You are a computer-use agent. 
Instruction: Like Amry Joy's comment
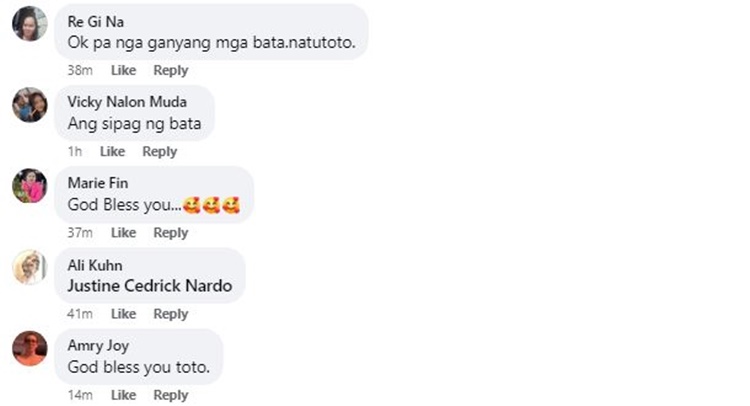pos(123,395)
